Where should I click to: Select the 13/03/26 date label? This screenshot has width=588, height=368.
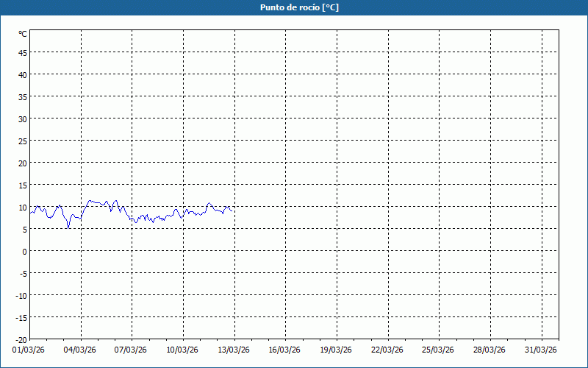coord(234,350)
